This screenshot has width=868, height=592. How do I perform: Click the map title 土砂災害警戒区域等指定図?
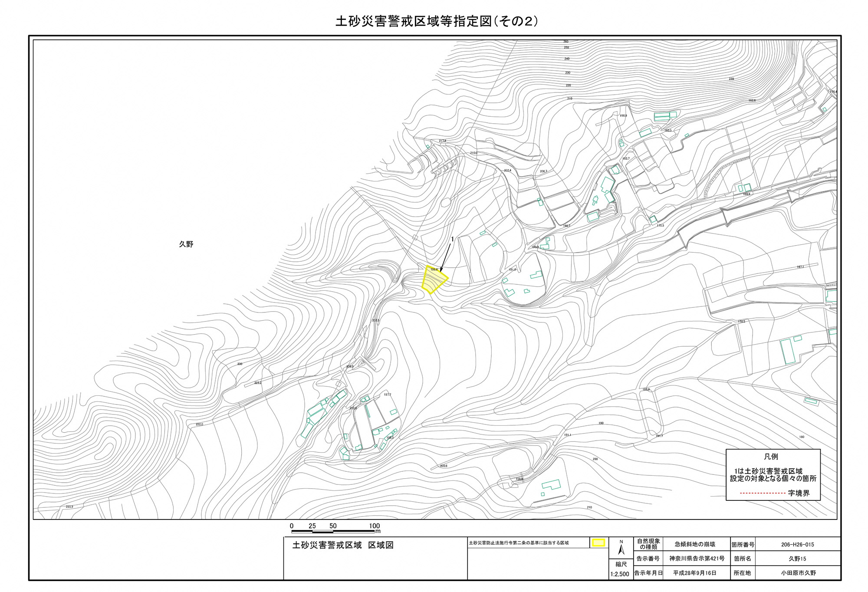436,21
